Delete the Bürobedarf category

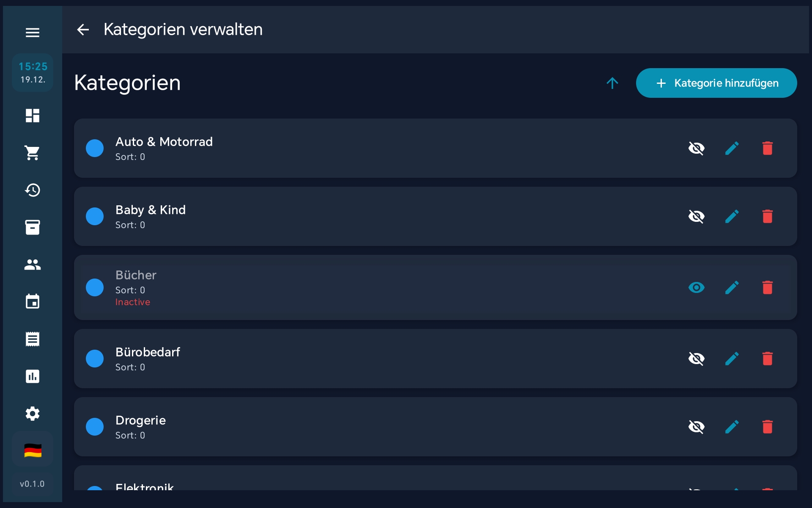point(768,359)
